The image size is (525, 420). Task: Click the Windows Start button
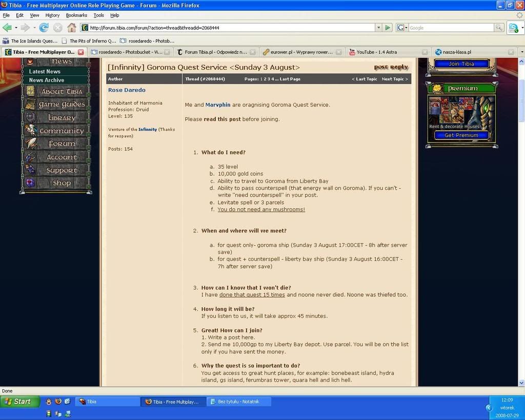[19, 401]
